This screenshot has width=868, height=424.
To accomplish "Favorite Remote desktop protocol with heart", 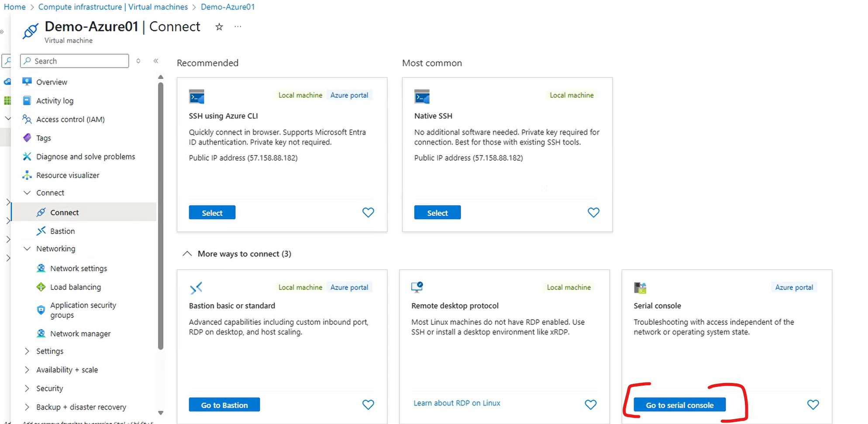I will 590,404.
